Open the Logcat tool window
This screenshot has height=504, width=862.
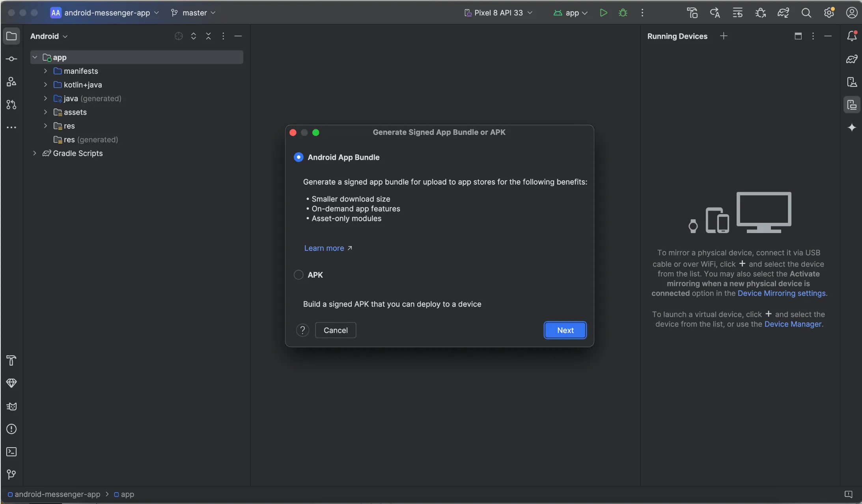[11, 406]
